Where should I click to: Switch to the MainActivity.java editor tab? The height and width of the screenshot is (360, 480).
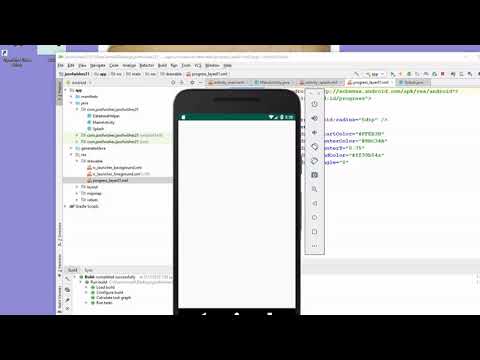pos(273,82)
